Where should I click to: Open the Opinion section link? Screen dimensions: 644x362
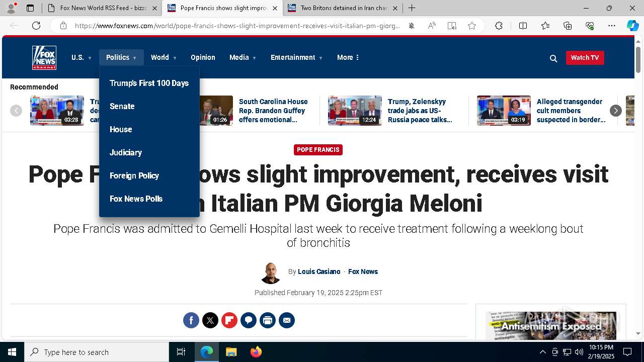tap(203, 57)
